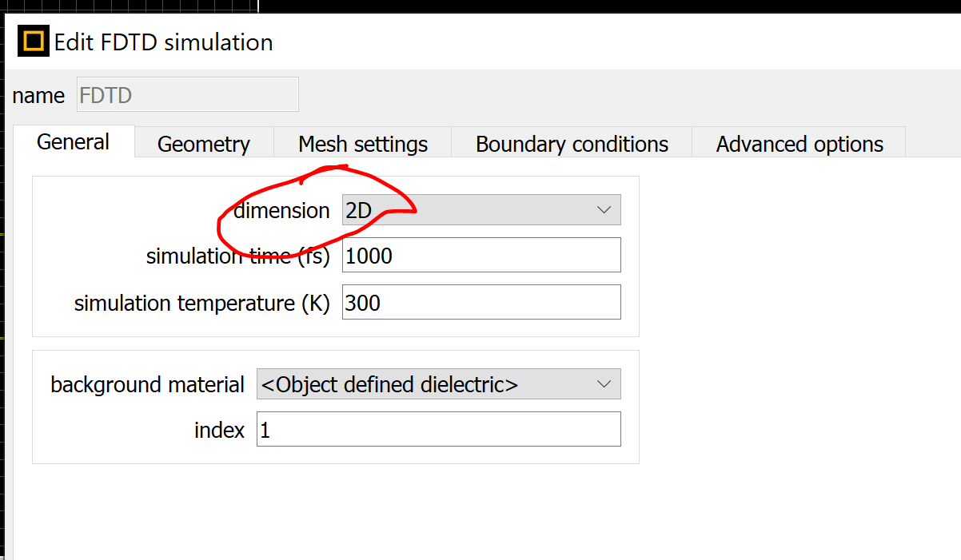Click the index input field containing 1
This screenshot has width=961, height=560.
(438, 430)
